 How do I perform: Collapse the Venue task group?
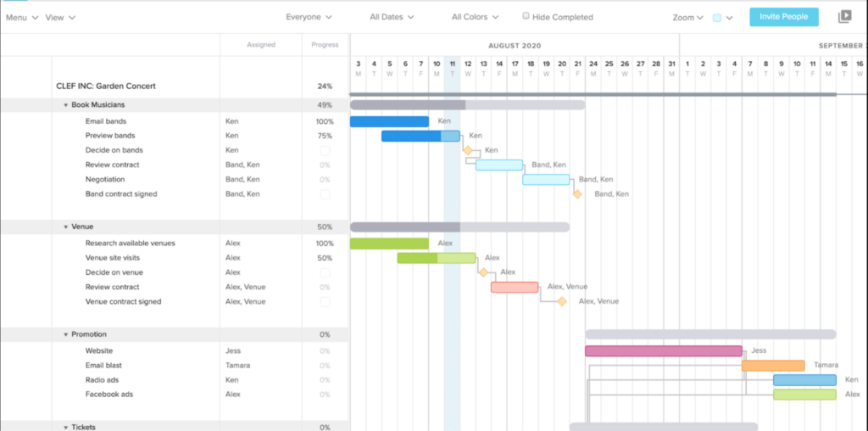click(x=66, y=227)
